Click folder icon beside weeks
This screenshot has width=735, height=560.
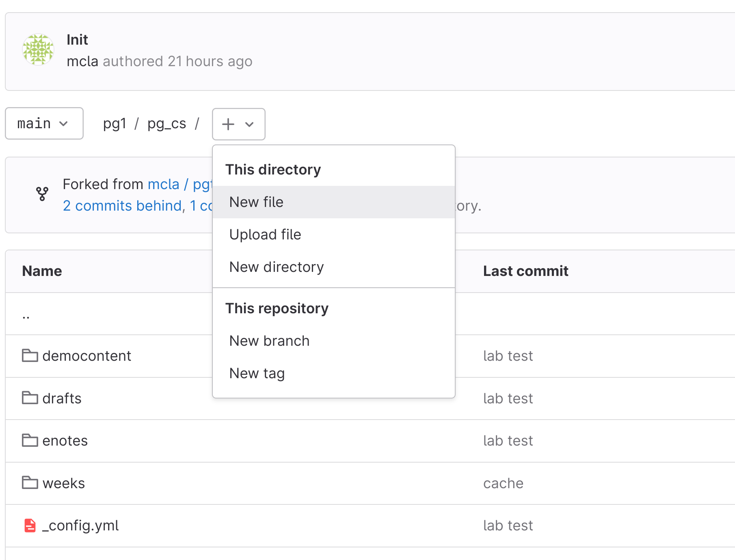[30, 482]
